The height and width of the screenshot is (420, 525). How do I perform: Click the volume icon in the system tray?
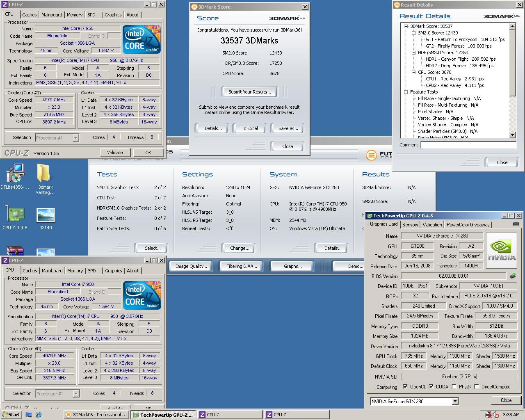pos(495,415)
